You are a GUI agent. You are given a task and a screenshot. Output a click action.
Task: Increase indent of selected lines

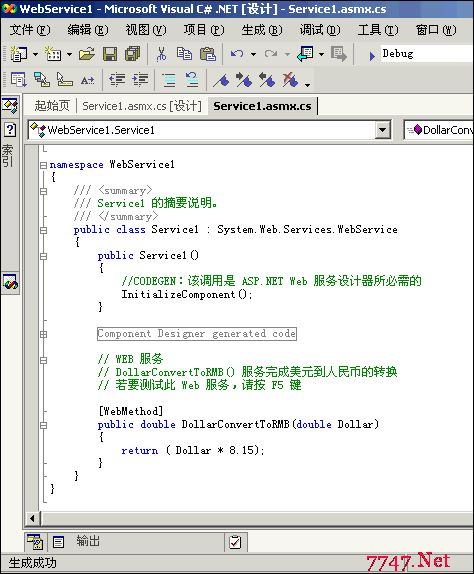140,79
